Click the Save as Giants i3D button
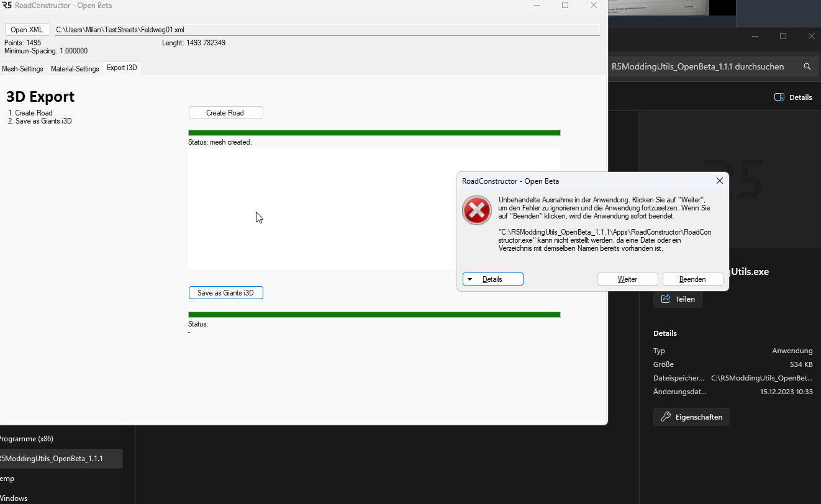This screenshot has width=821, height=504. pos(225,293)
